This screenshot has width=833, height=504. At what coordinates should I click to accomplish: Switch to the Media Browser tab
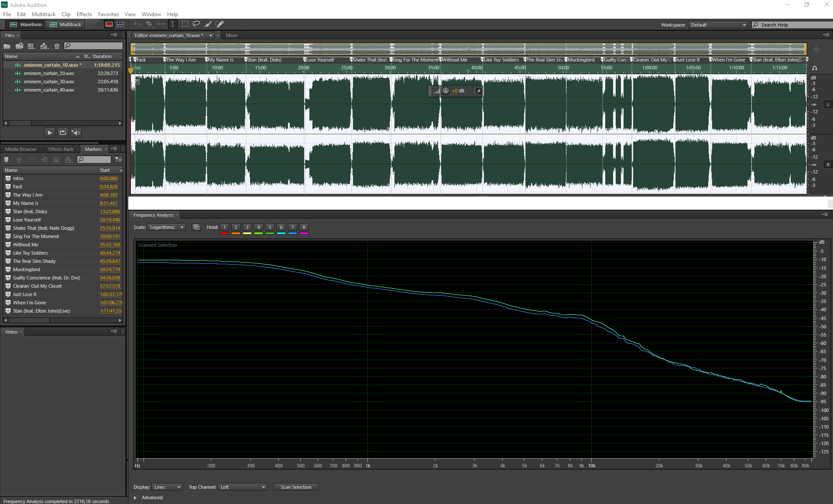pyautogui.click(x=21, y=149)
